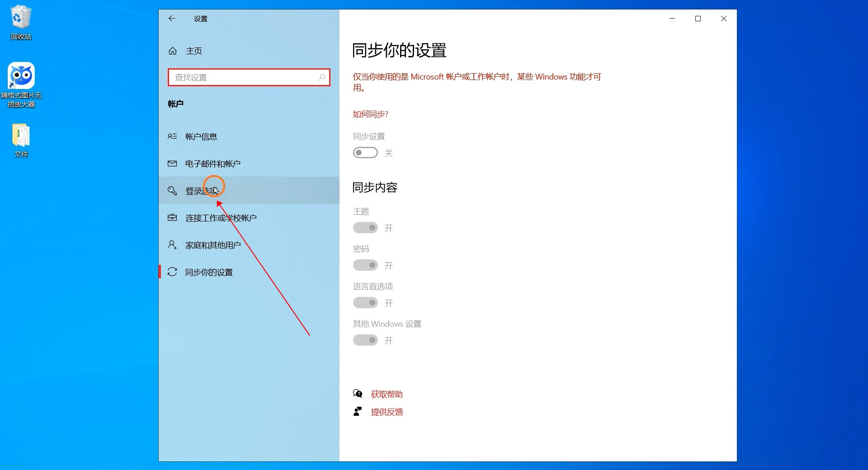Screen dimensions: 868x470
Task: Open the 如何同步? link
Action: (370, 114)
